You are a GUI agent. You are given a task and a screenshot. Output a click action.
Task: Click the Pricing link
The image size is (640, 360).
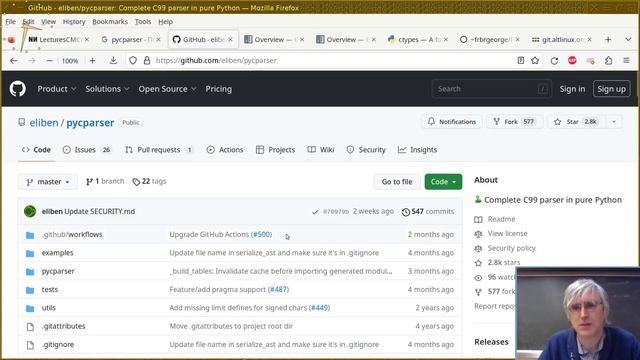point(218,89)
